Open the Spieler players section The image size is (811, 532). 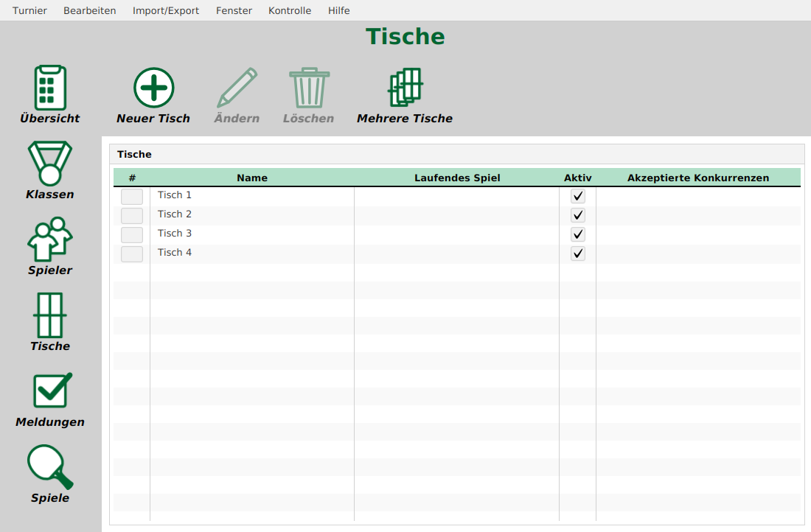pos(50,239)
